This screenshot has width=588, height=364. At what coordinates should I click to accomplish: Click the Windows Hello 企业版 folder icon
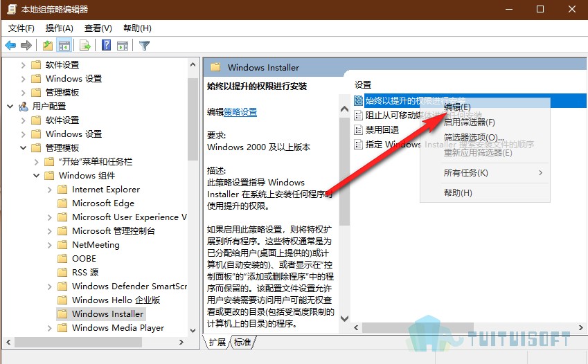click(62, 300)
